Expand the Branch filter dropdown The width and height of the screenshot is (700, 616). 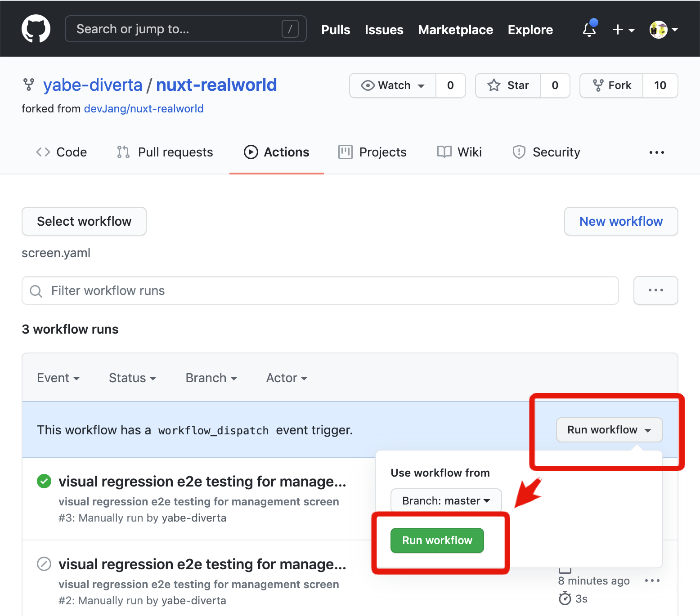click(x=211, y=378)
